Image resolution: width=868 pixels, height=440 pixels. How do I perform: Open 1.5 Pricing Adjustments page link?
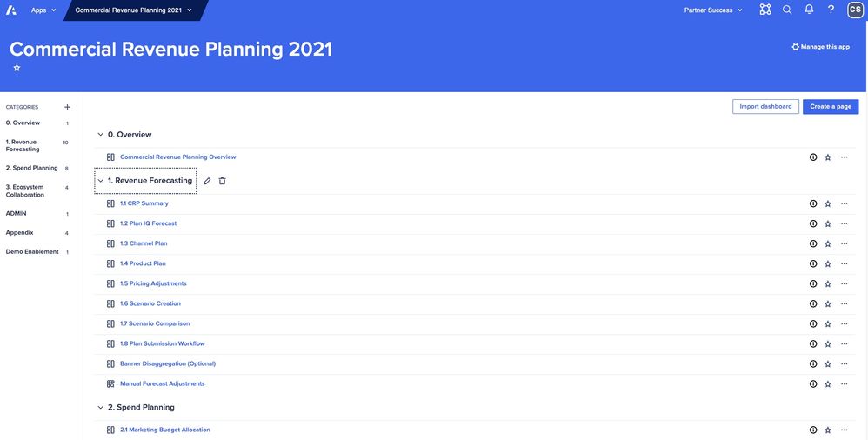pyautogui.click(x=153, y=283)
